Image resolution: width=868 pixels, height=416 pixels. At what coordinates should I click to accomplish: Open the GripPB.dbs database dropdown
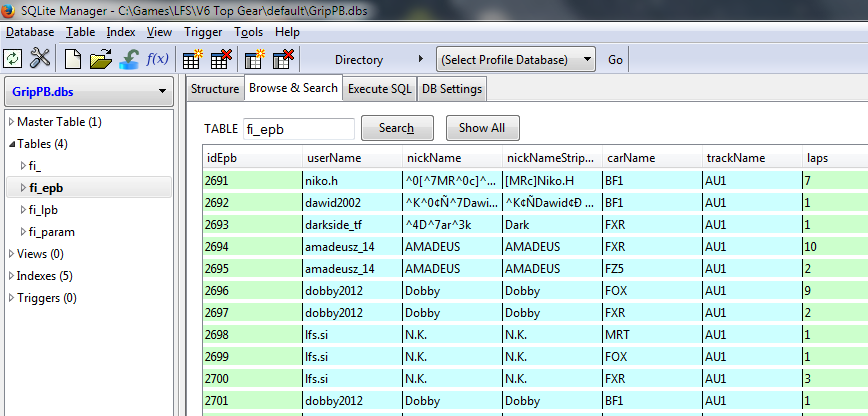tap(89, 91)
